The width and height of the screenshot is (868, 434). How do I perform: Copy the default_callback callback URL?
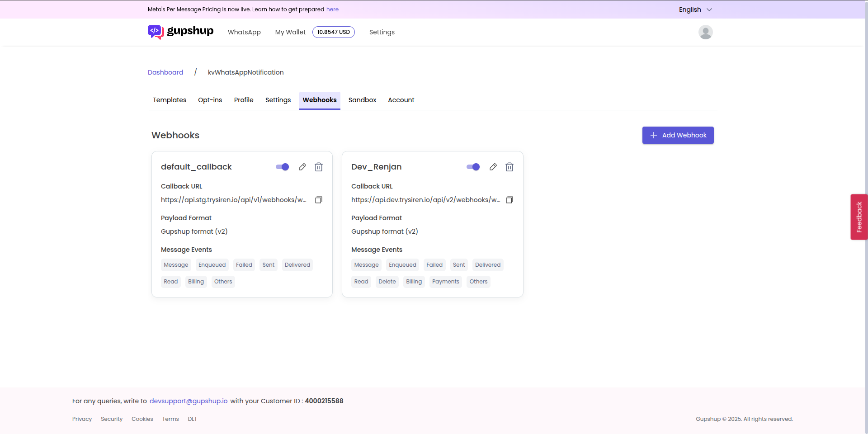point(319,200)
